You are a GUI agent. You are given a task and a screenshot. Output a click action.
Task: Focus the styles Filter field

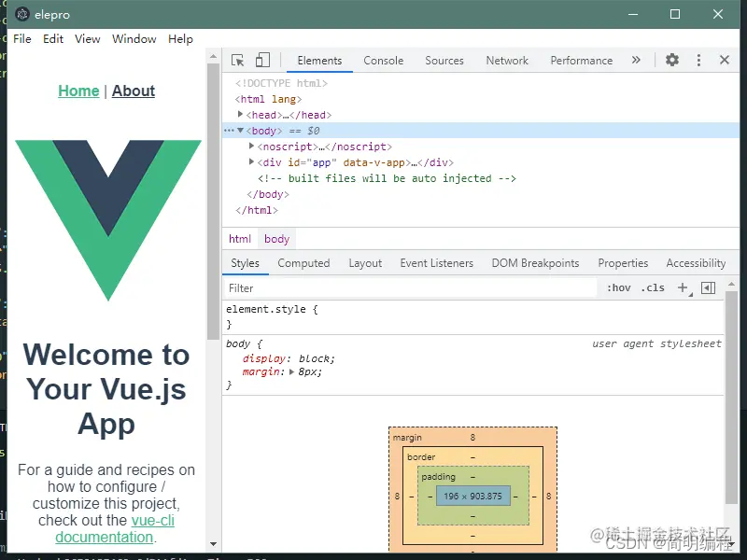click(410, 288)
